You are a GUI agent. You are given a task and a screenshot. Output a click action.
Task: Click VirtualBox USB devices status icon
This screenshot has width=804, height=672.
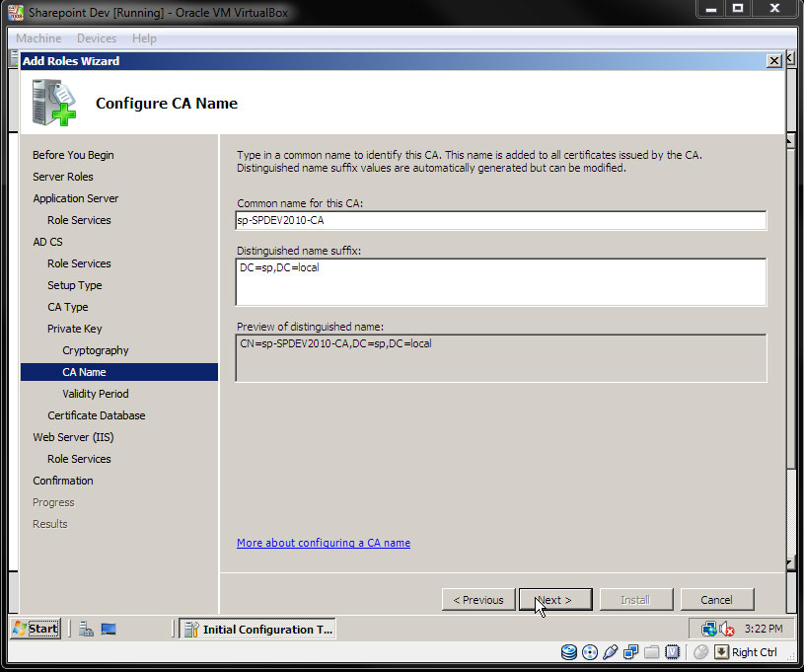tap(611, 652)
